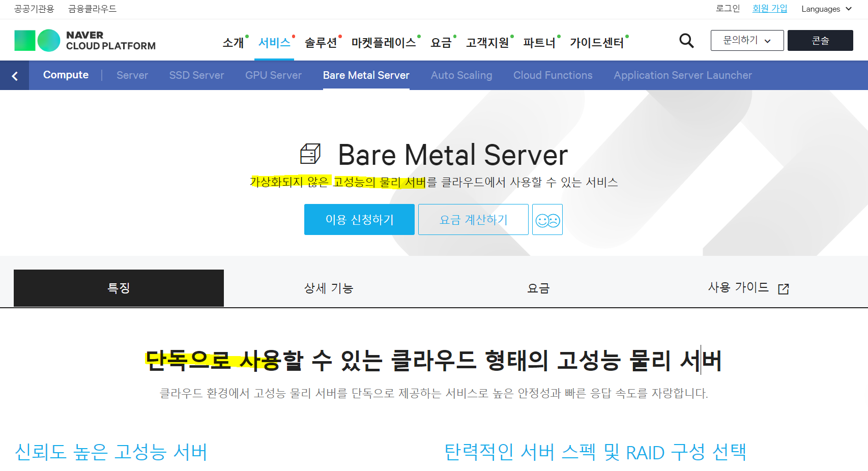The width and height of the screenshot is (868, 471).
Task: Click the 탄력적인 서버 스펙 및 RAID heading
Action: (595, 452)
